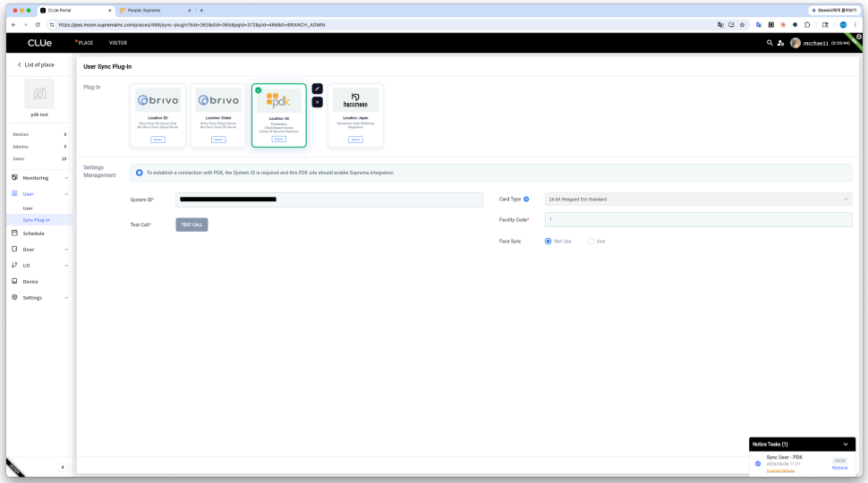Click the Remove link in Notice Tasks
868x483 pixels.
(839, 468)
